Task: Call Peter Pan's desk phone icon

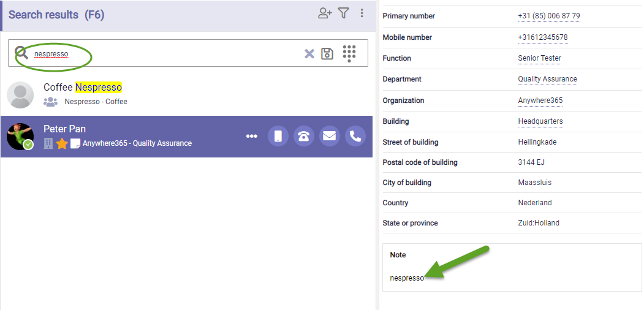Action: 304,136
